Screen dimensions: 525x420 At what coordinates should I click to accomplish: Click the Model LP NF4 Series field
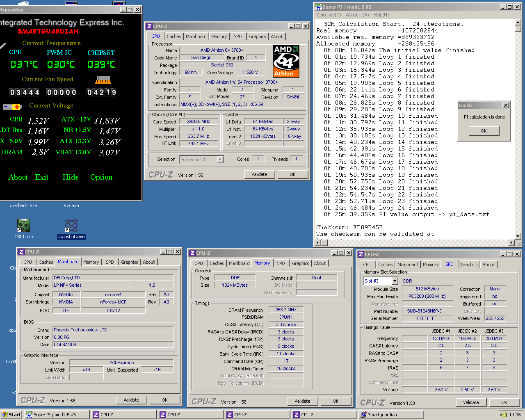[x=91, y=285]
